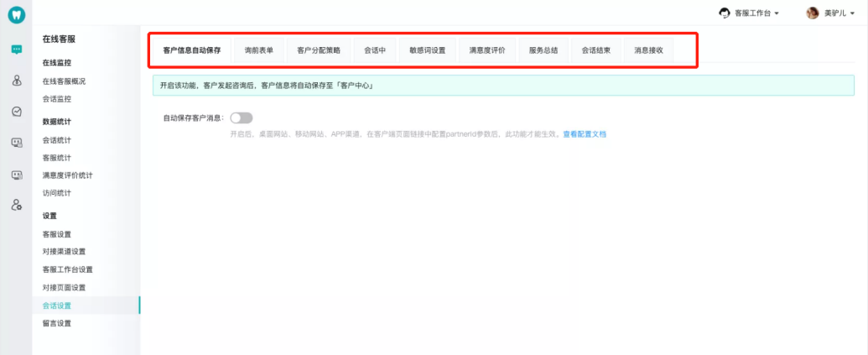This screenshot has width=868, height=355.
Task: Open 满意度评价统计 page
Action: point(68,175)
